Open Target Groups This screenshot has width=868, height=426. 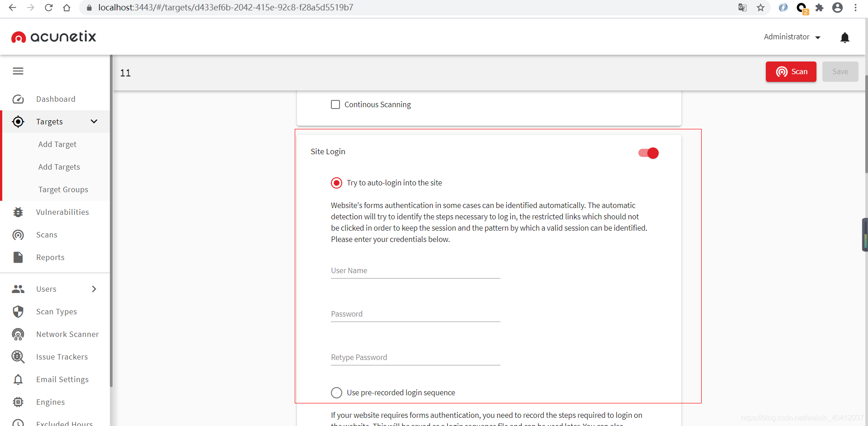(x=63, y=189)
